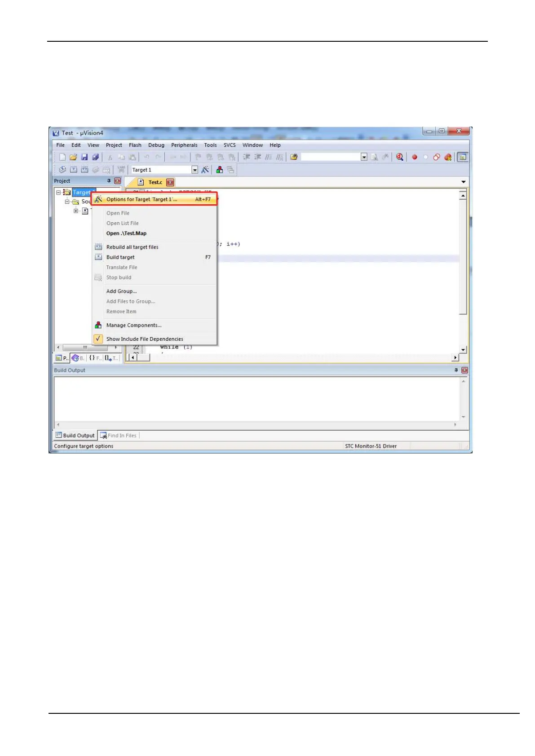Click the Disable all breakpoints icon
This screenshot has width=535, height=756.
pyautogui.click(x=437, y=157)
